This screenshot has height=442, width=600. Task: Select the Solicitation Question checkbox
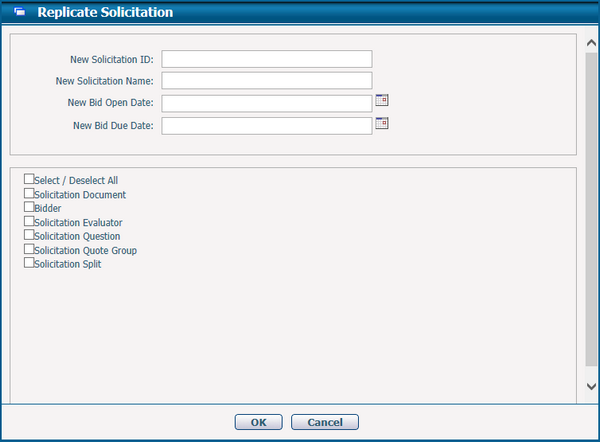click(x=29, y=235)
